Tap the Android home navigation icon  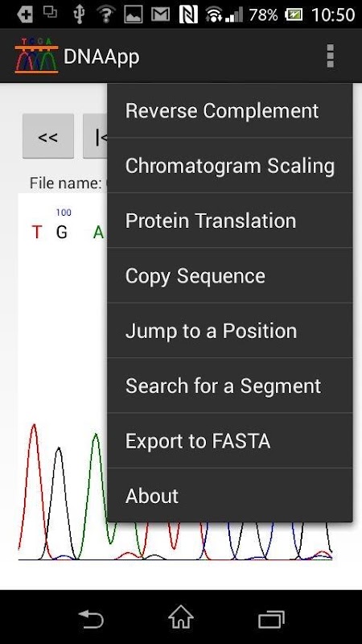pyautogui.click(x=181, y=617)
